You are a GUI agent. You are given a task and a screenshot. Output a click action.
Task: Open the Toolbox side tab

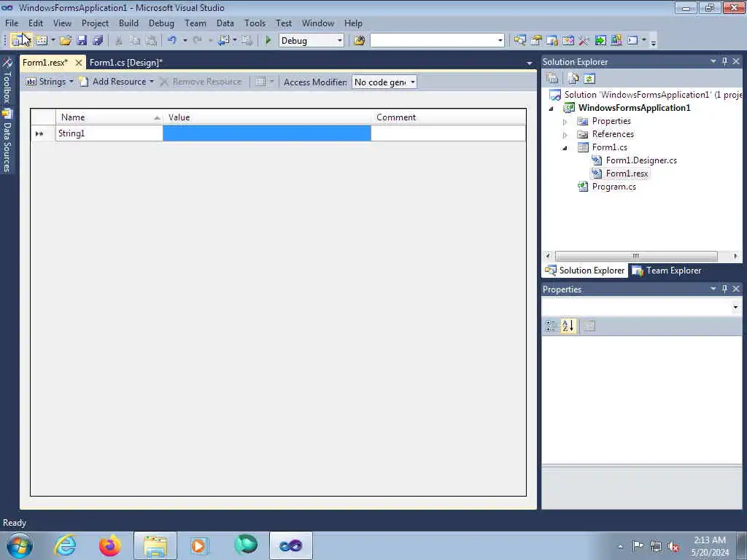pos(7,80)
